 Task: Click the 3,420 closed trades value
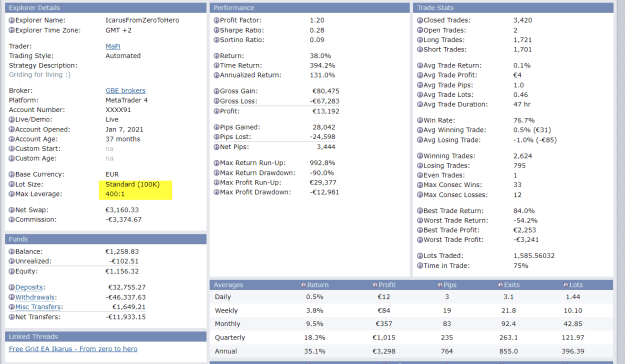click(x=523, y=20)
